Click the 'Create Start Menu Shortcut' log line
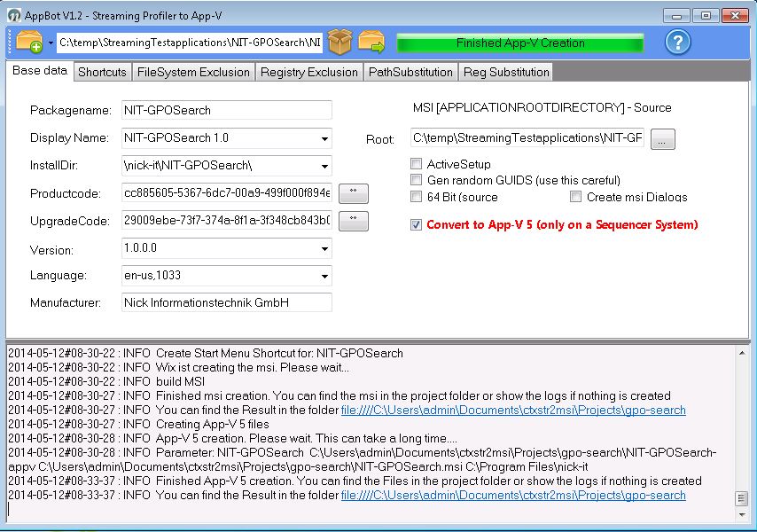 point(206,354)
